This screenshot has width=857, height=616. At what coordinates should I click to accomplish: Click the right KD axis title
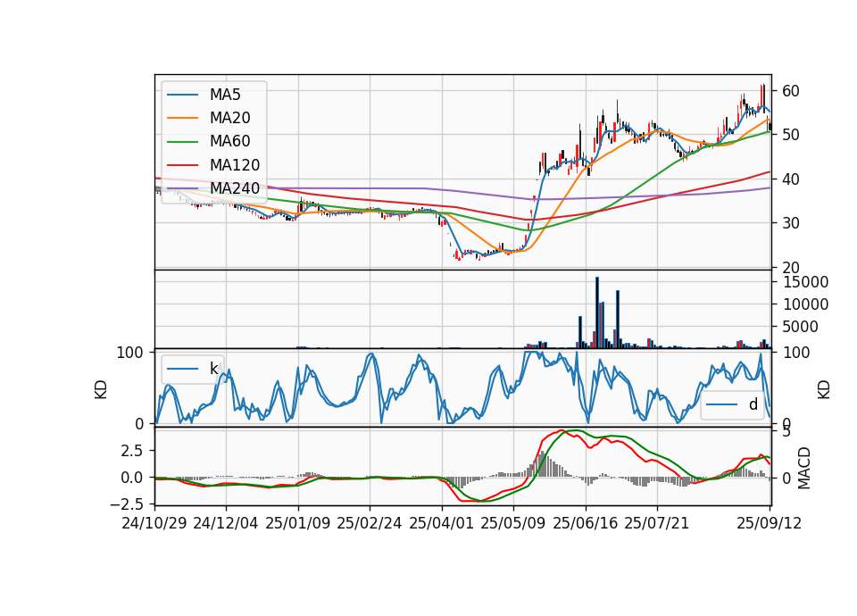click(824, 389)
